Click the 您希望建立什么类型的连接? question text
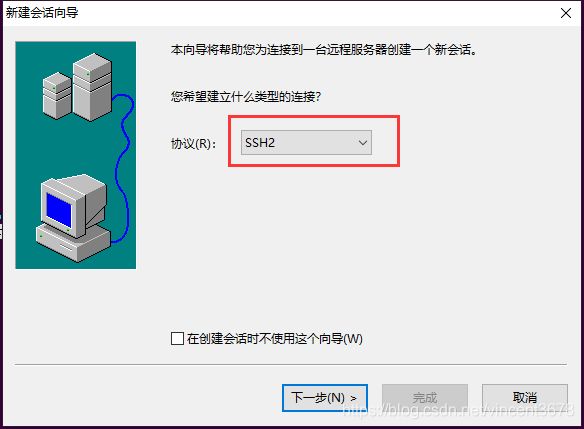584x429 pixels. (x=246, y=97)
